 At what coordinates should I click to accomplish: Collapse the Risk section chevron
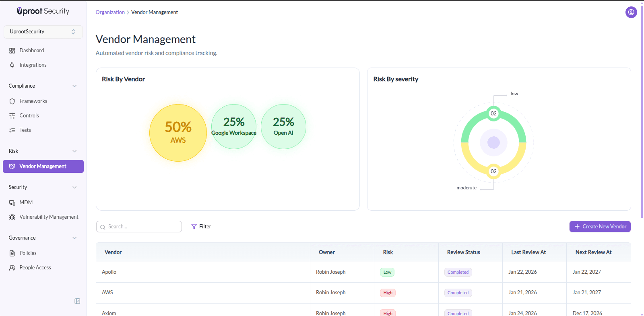point(74,151)
